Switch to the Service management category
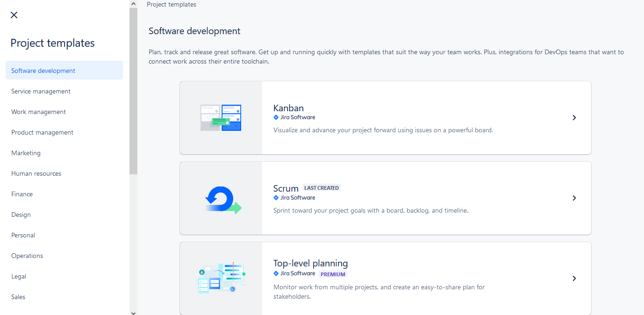Image resolution: width=644 pixels, height=315 pixels. pyautogui.click(x=41, y=91)
